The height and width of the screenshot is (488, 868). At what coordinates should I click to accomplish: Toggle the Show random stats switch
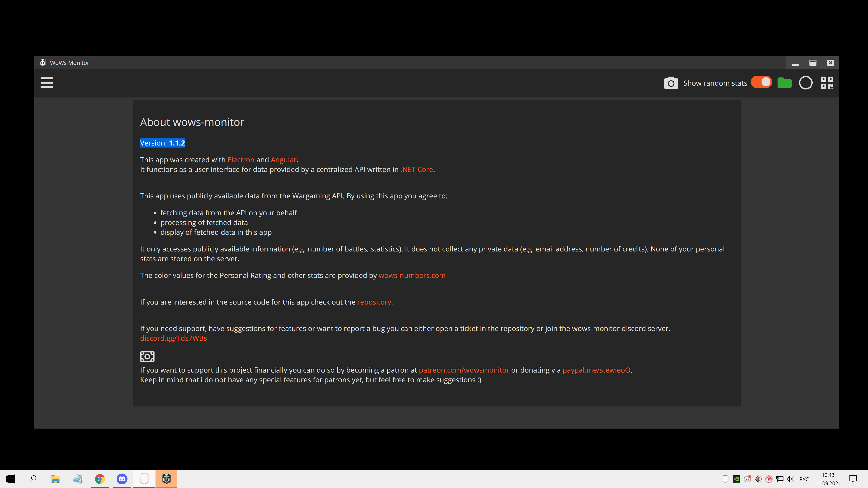[761, 82]
